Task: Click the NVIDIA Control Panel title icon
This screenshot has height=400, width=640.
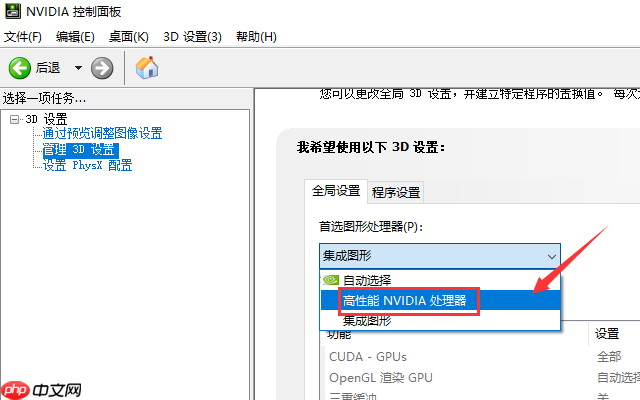Action: coord(13,11)
